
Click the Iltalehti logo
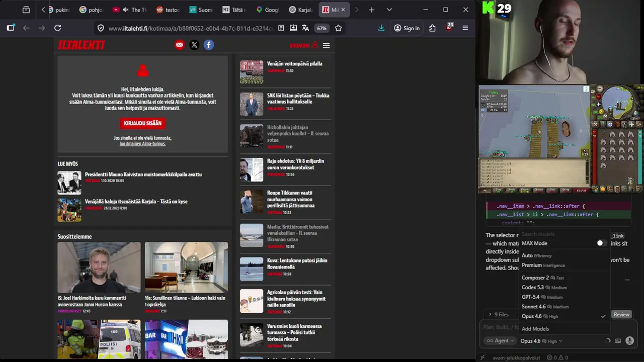click(x=81, y=45)
